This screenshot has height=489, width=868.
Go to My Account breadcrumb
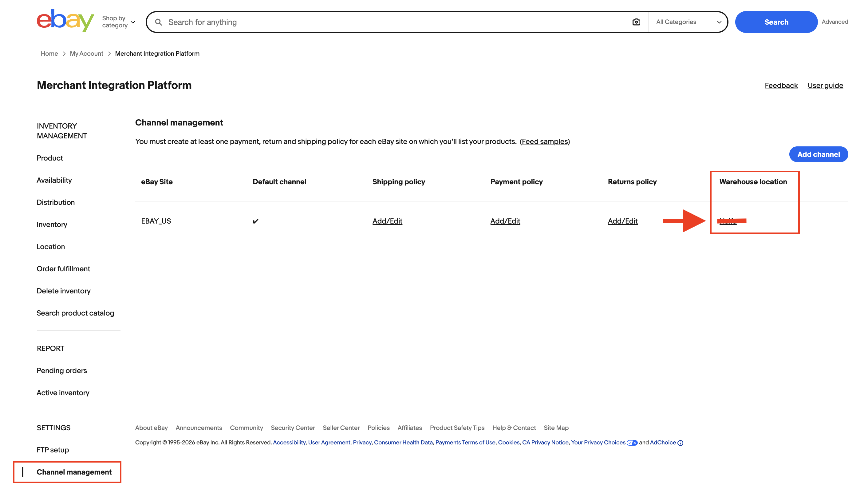coord(86,54)
